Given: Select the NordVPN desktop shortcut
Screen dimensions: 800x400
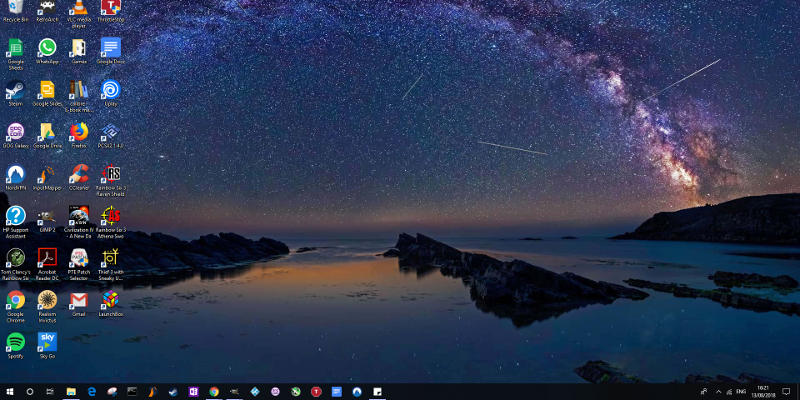Looking at the screenshot, I should point(15,177).
